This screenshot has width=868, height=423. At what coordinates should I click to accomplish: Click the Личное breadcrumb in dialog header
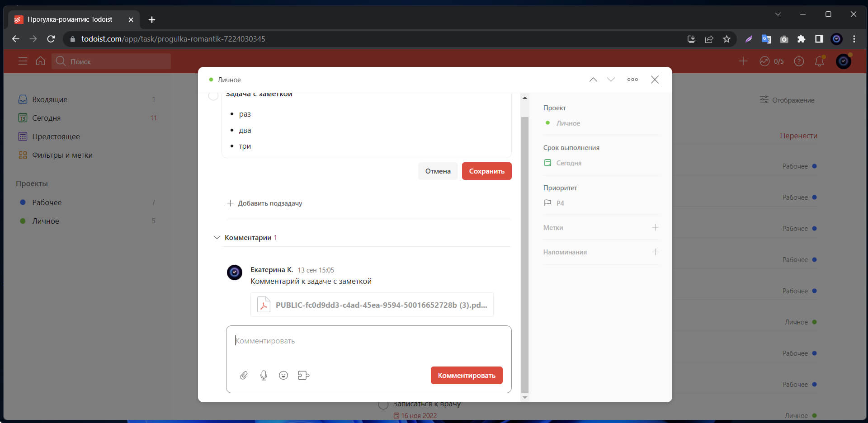click(x=229, y=80)
